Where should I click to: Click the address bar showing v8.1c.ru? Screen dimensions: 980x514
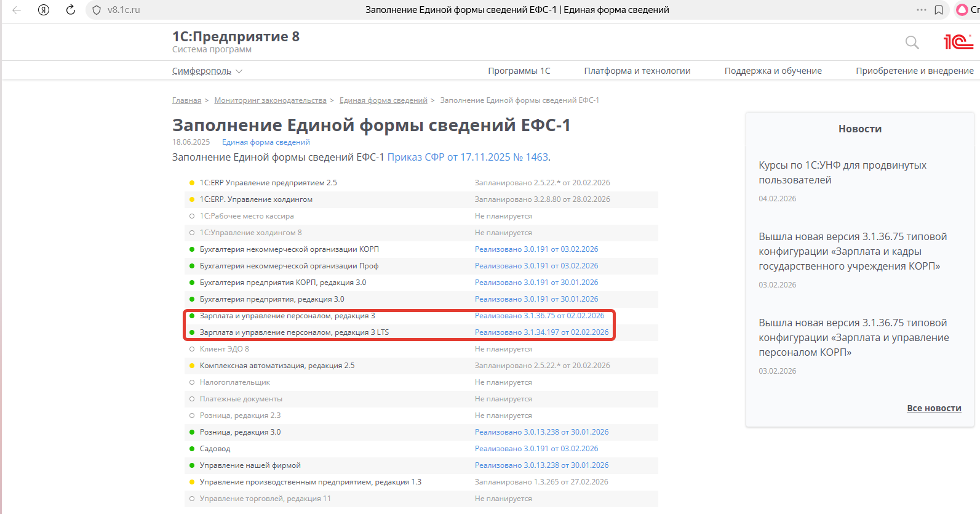(185, 10)
